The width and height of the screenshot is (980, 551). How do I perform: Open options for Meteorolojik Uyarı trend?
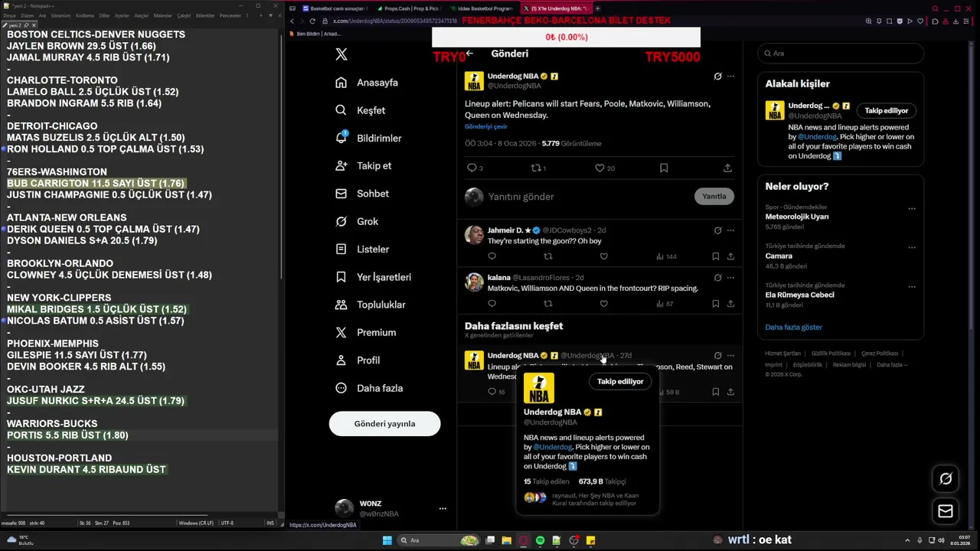tap(912, 208)
